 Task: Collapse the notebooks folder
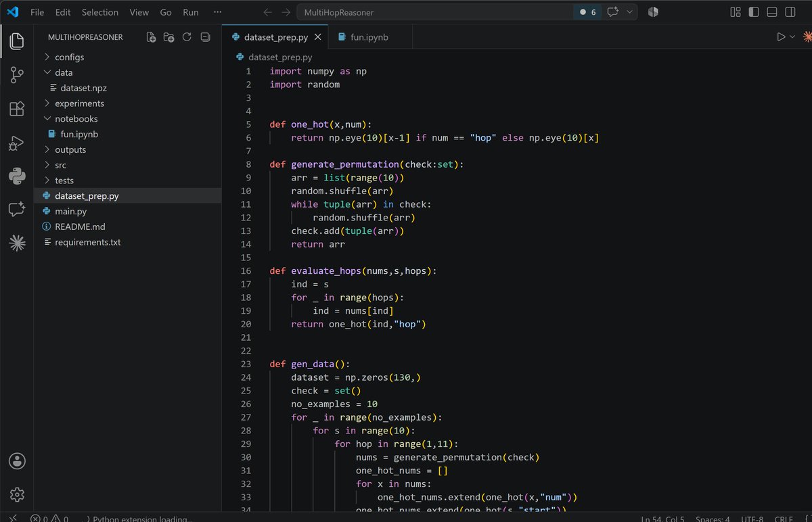click(127, 119)
